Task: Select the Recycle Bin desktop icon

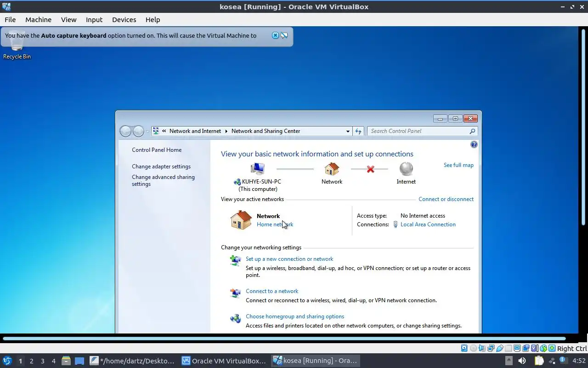Action: 17,46
